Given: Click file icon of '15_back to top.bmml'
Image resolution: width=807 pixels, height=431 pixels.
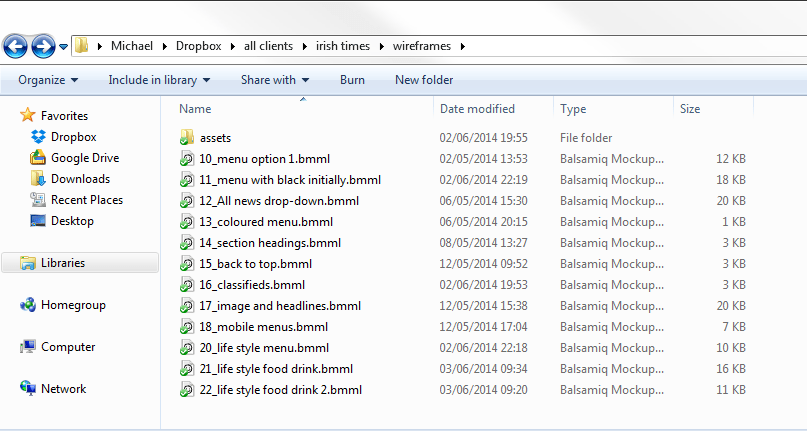Looking at the screenshot, I should pyautogui.click(x=186, y=264).
